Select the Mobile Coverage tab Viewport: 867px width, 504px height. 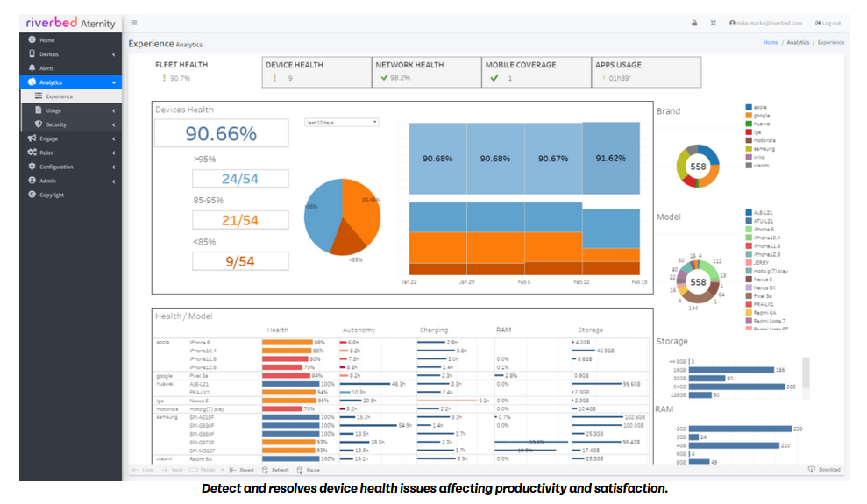(x=537, y=72)
